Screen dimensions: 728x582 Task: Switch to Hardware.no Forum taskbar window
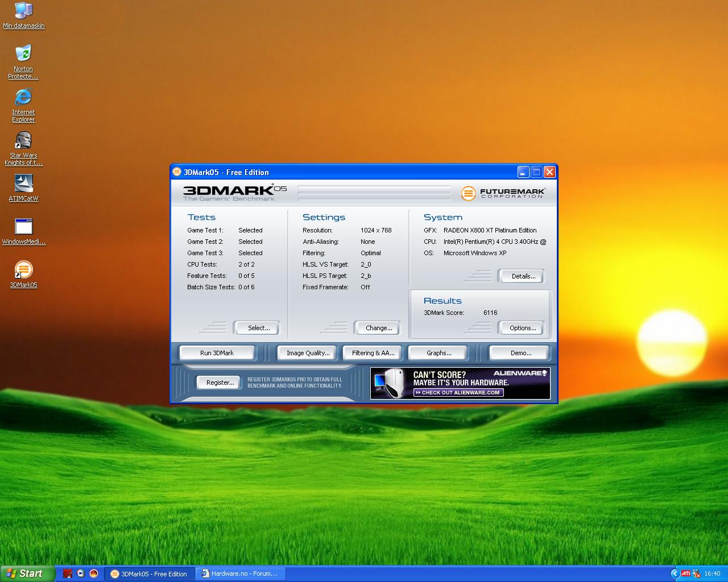(x=240, y=573)
